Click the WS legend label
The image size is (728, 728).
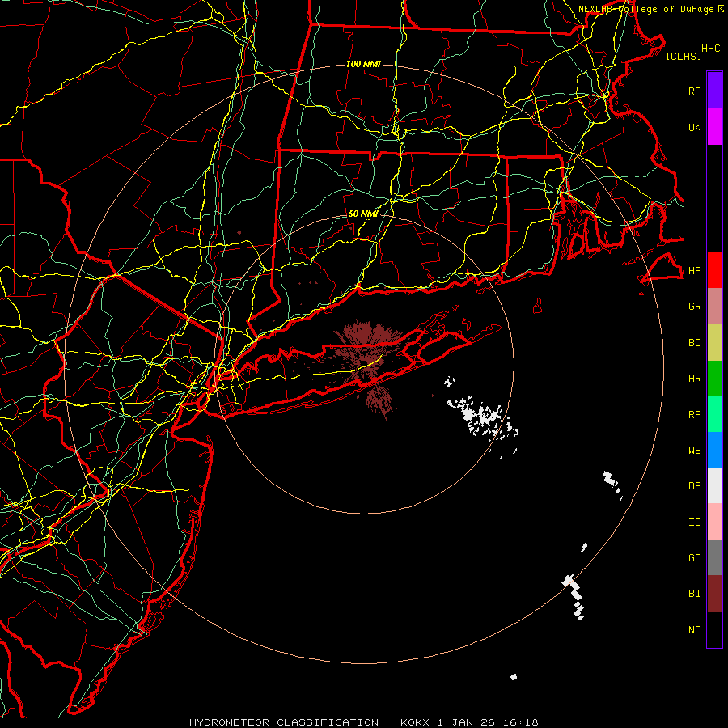point(694,451)
